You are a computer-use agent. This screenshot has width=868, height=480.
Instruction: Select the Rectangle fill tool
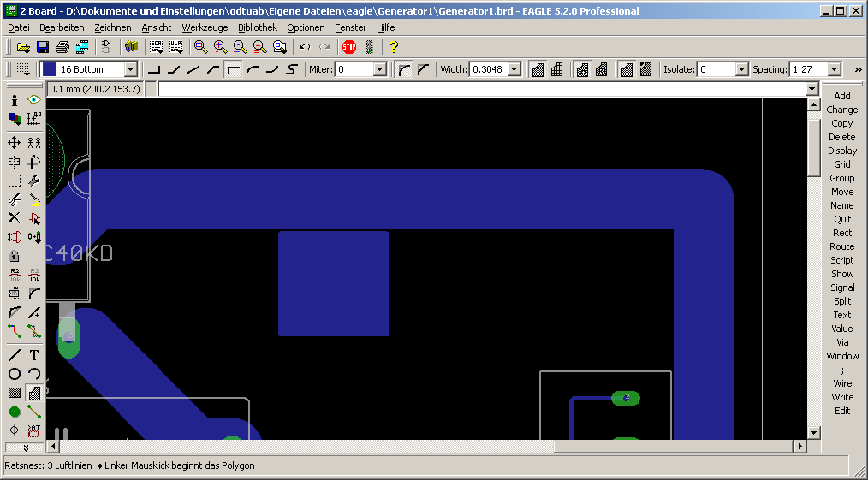pyautogui.click(x=15, y=394)
